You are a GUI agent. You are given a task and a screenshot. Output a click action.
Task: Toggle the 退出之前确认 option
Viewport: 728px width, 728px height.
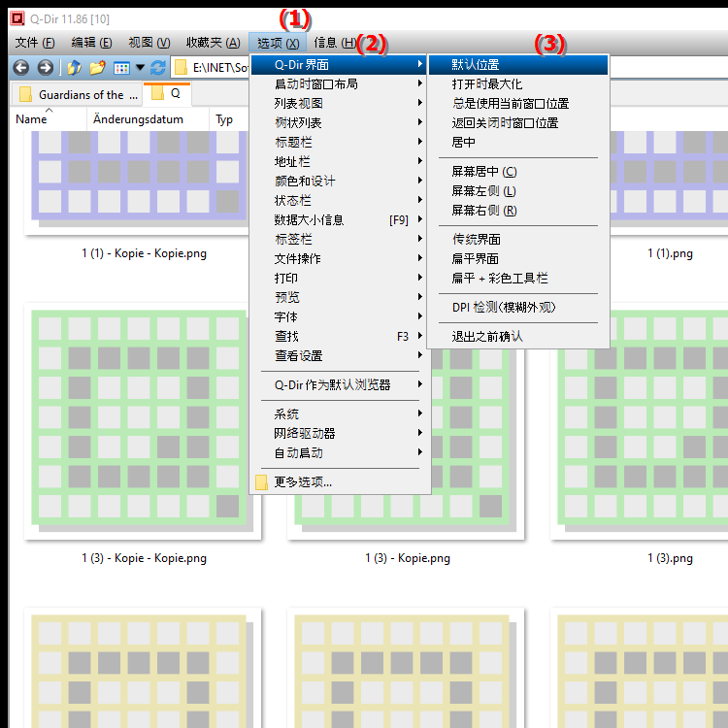point(518,337)
